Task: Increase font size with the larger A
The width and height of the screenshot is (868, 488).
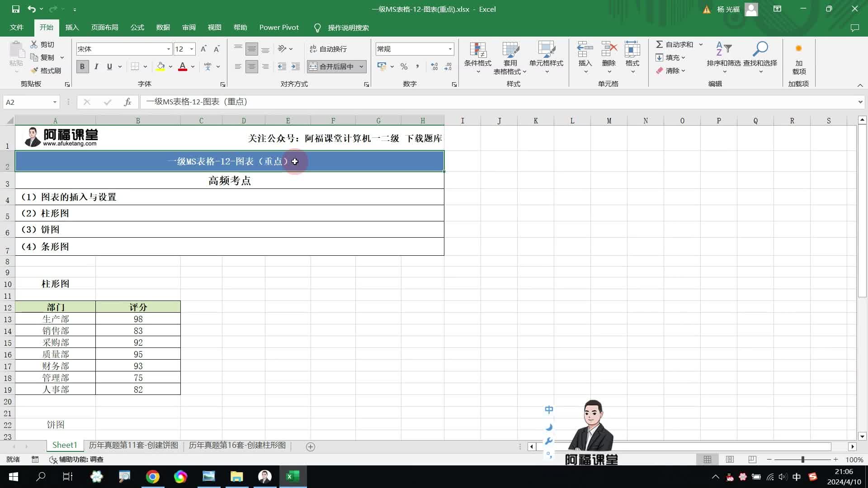Action: tap(203, 49)
